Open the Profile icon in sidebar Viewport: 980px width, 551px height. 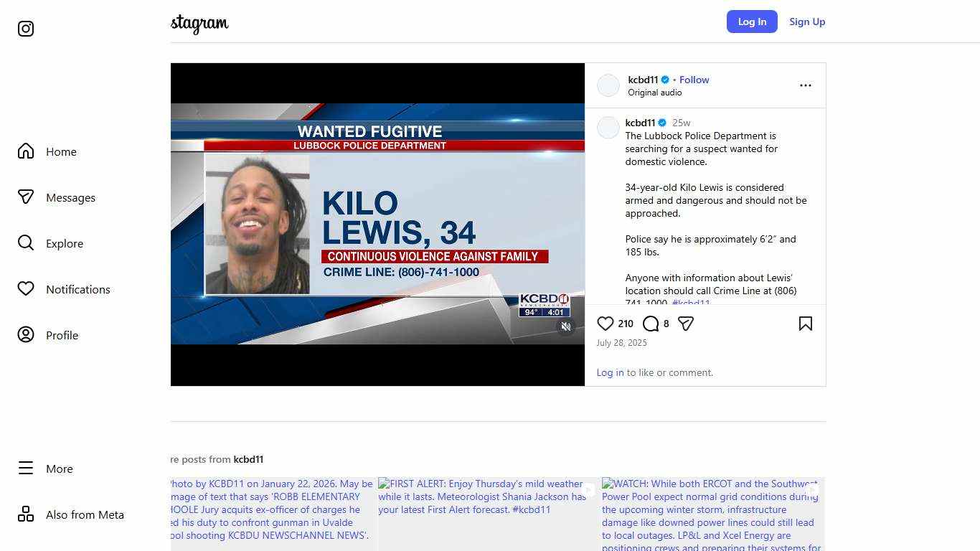click(26, 335)
